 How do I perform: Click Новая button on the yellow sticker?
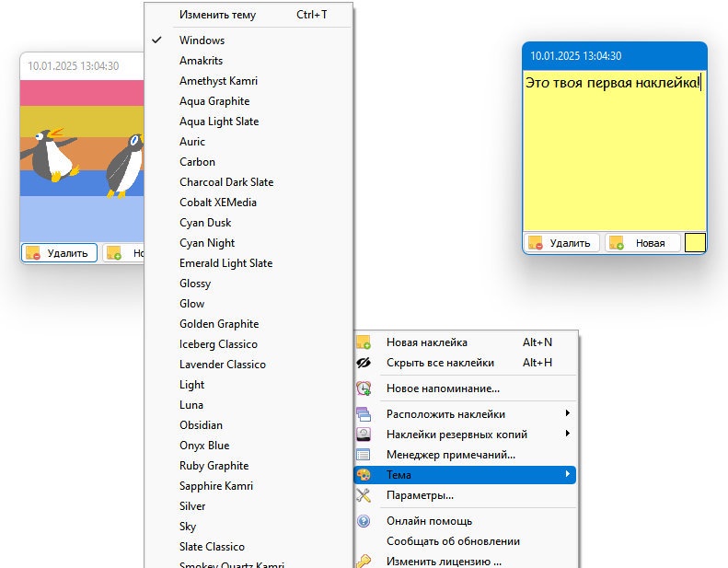click(x=642, y=243)
